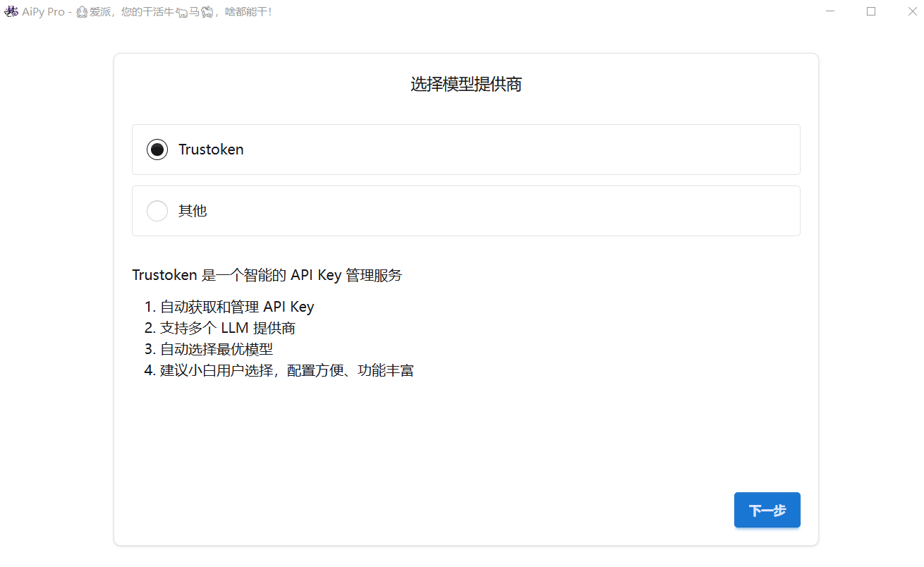Click the AiPy Pro app icon in the title bar

click(x=11, y=12)
